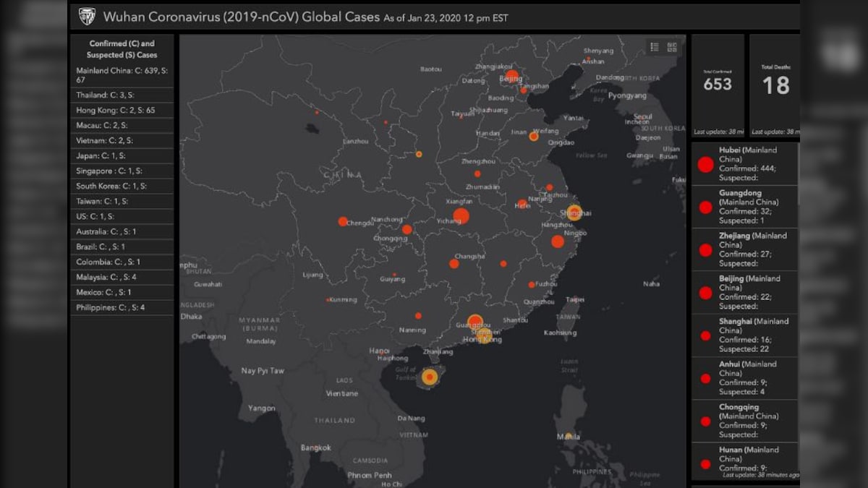This screenshot has width=868, height=488.
Task: Select the red dot beside the Guangdong entry
Action: pyautogui.click(x=705, y=207)
